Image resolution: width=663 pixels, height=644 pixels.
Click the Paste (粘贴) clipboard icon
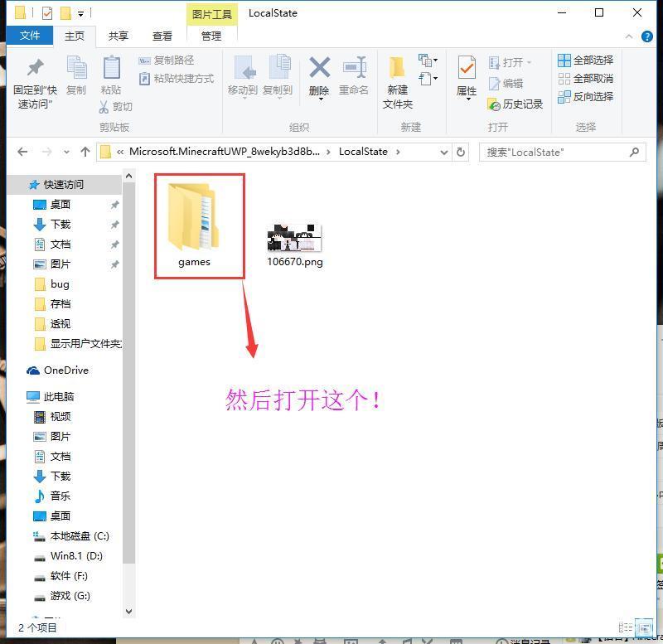(x=112, y=68)
